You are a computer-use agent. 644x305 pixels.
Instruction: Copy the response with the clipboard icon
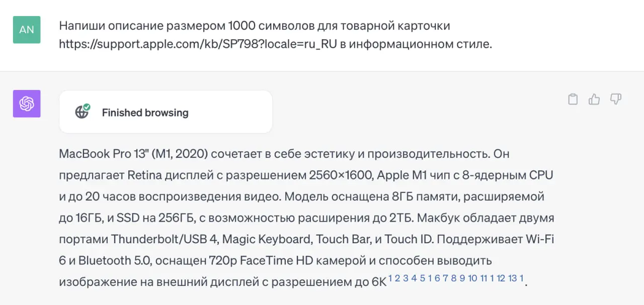(x=573, y=99)
